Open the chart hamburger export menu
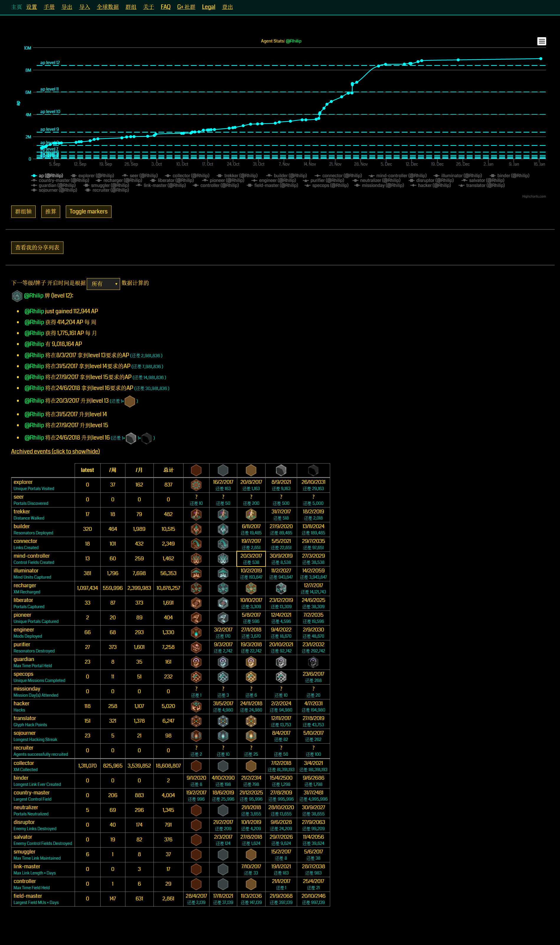The image size is (560, 945). tap(541, 41)
